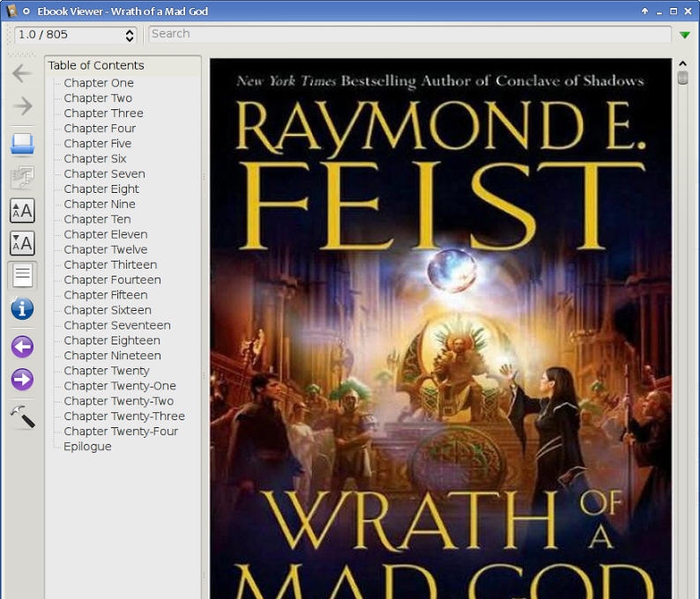Viewport: 700px width, 599px height.
Task: Click the vertical scrollbar handle
Action: [x=682, y=78]
